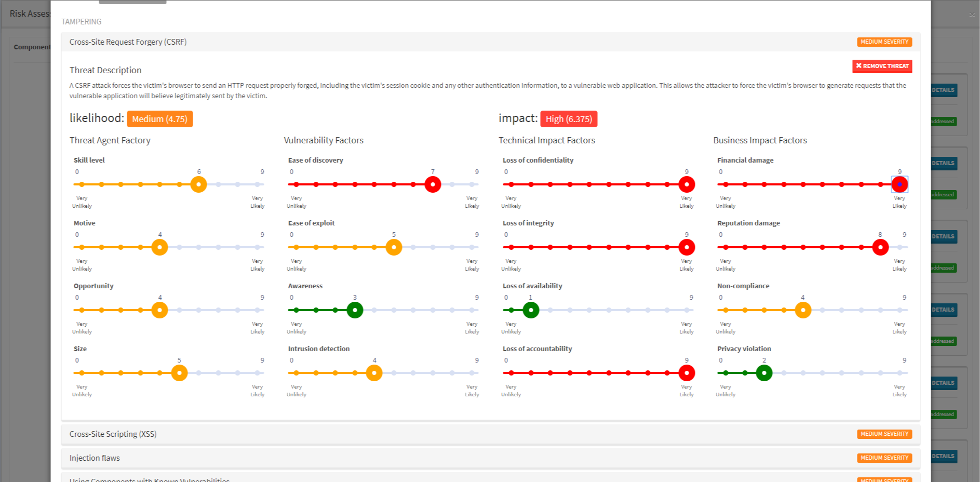This screenshot has width=980, height=482.
Task: Click the Reputation damage slider handle
Action: (x=880, y=247)
